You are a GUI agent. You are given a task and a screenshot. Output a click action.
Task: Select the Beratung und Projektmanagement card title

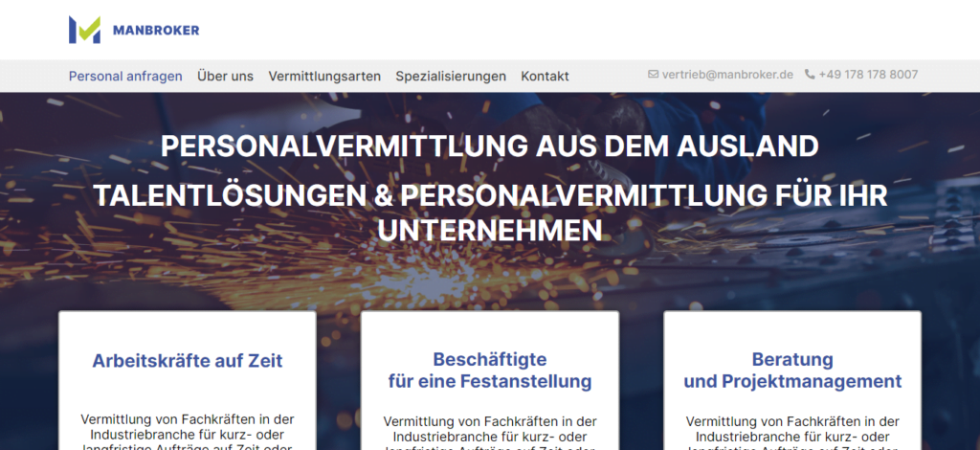pyautogui.click(x=792, y=370)
